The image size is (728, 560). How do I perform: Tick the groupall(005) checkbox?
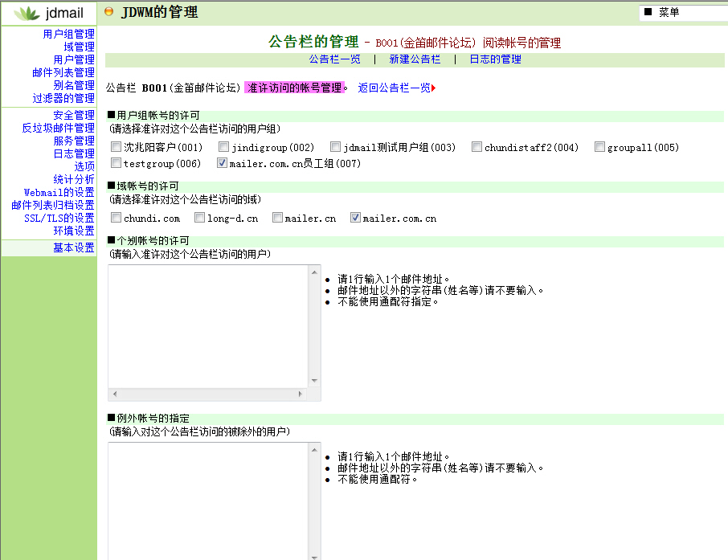click(600, 147)
